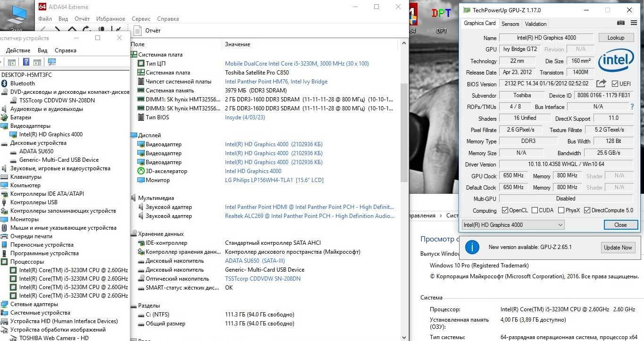
Task: Open the Избранное menu in AIDA64
Action: 110,19
